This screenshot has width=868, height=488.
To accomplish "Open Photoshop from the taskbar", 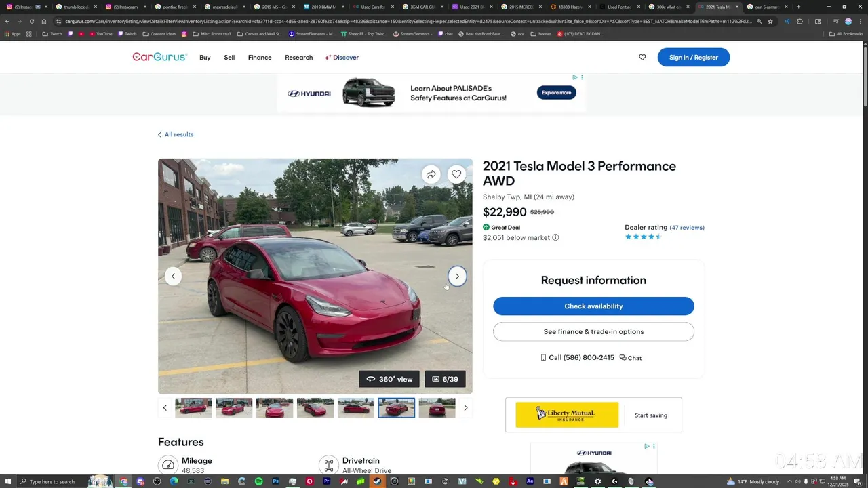I will (x=275, y=481).
